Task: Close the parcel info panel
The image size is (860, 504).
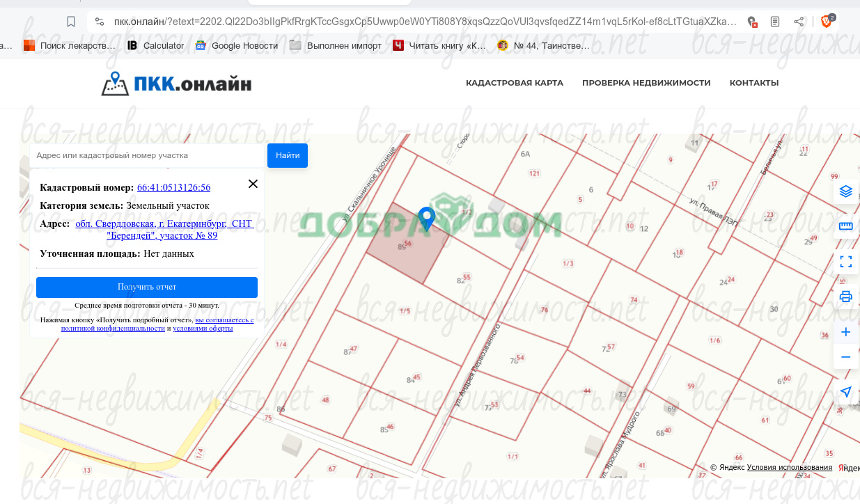Action: [x=253, y=184]
